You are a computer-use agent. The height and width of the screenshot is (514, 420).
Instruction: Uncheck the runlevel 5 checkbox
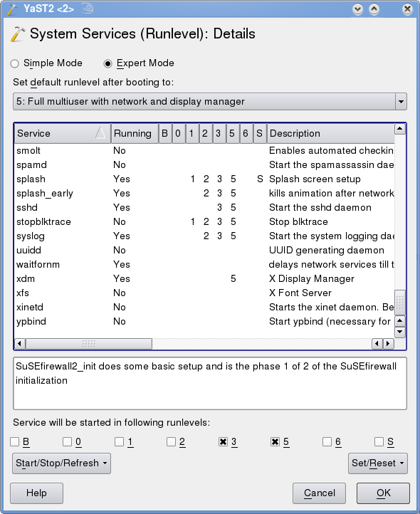coord(275,442)
